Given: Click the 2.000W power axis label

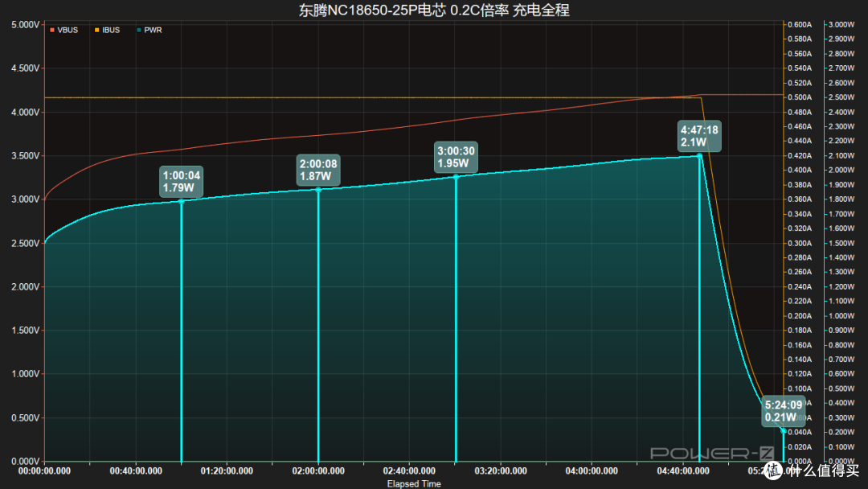Looking at the screenshot, I should pyautogui.click(x=841, y=170).
